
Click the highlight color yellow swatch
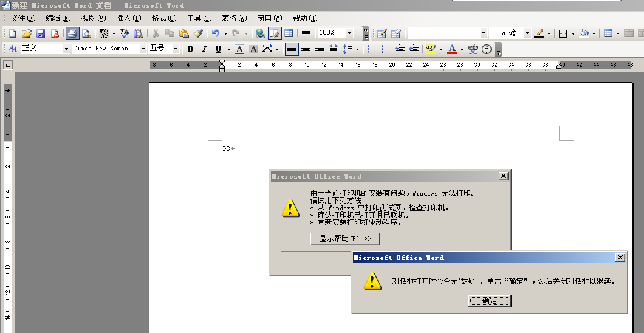pyautogui.click(x=431, y=49)
